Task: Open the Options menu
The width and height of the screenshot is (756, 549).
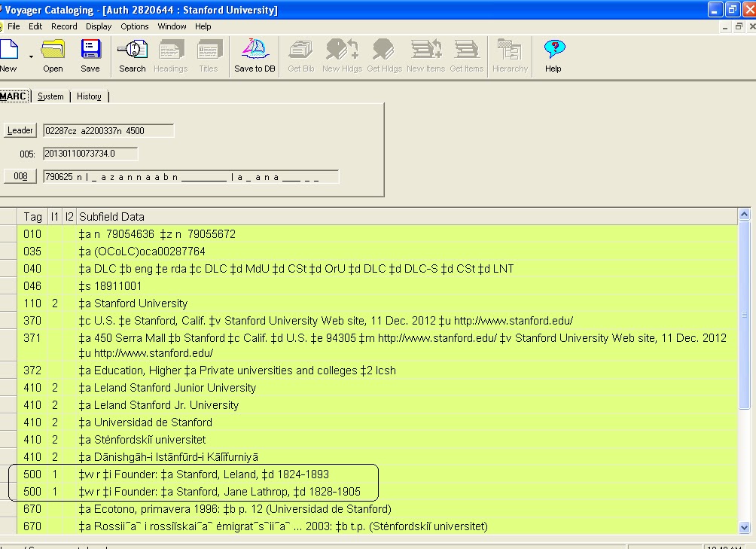Action: coord(135,26)
